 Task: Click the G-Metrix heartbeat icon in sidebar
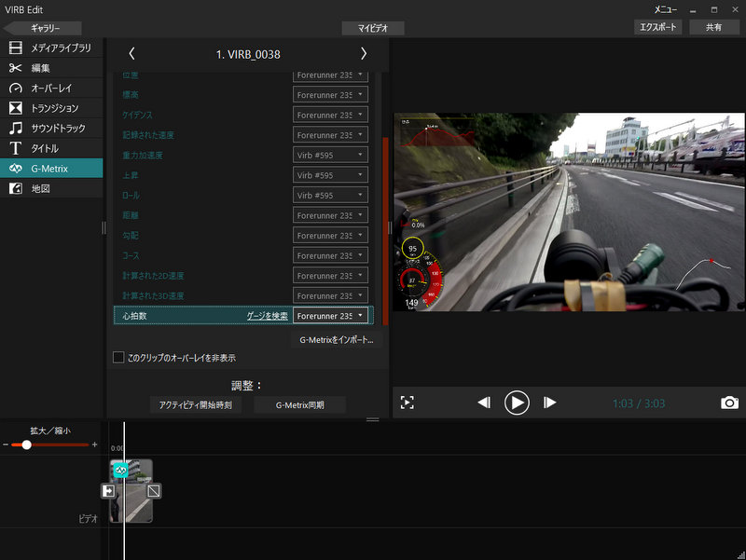[16, 169]
